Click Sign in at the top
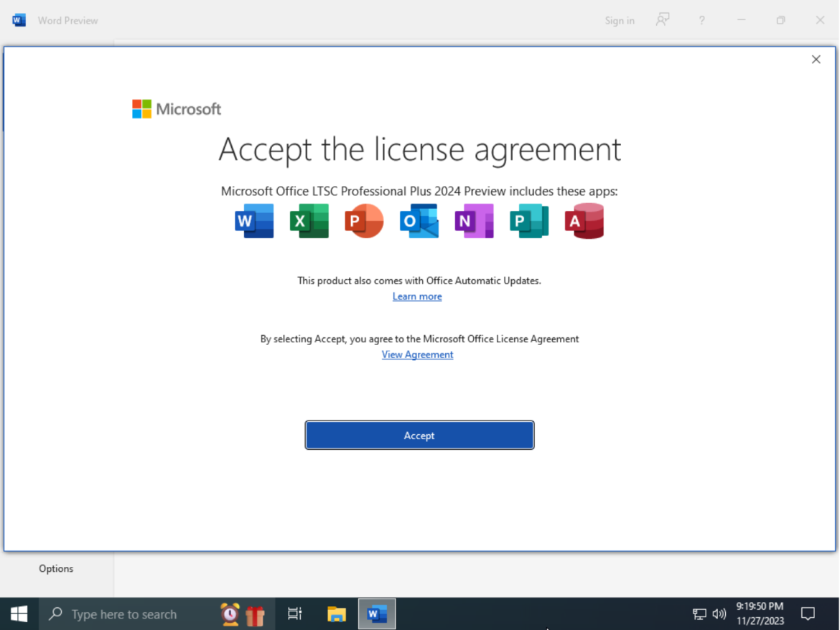Image resolution: width=840 pixels, height=630 pixels. 619,20
